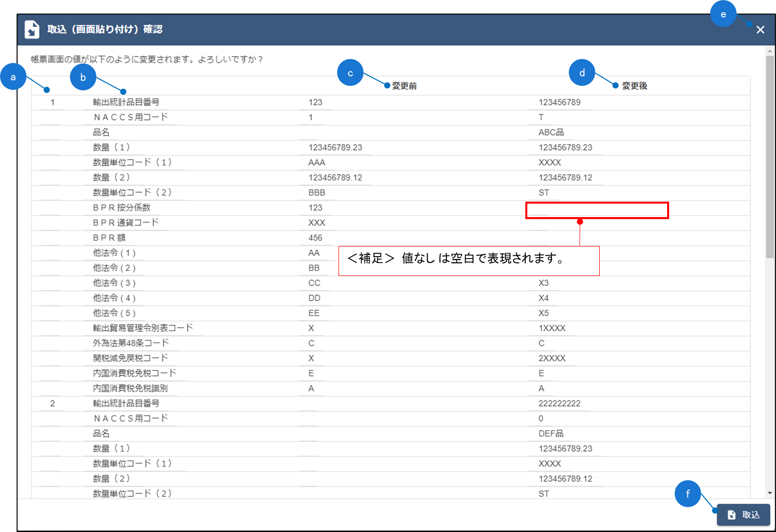The width and height of the screenshot is (776, 532).
Task: Select the 変更後 value 123456789
Action: [x=559, y=102]
